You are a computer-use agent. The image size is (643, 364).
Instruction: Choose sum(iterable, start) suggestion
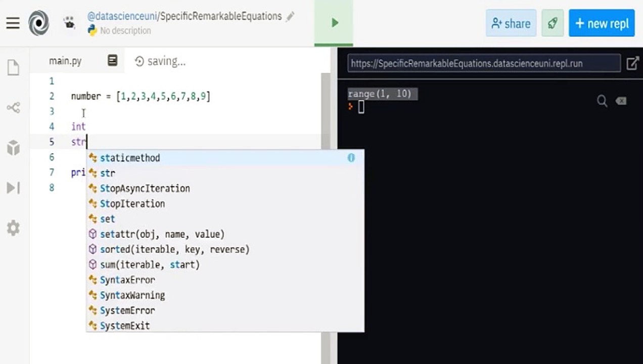click(x=225, y=264)
